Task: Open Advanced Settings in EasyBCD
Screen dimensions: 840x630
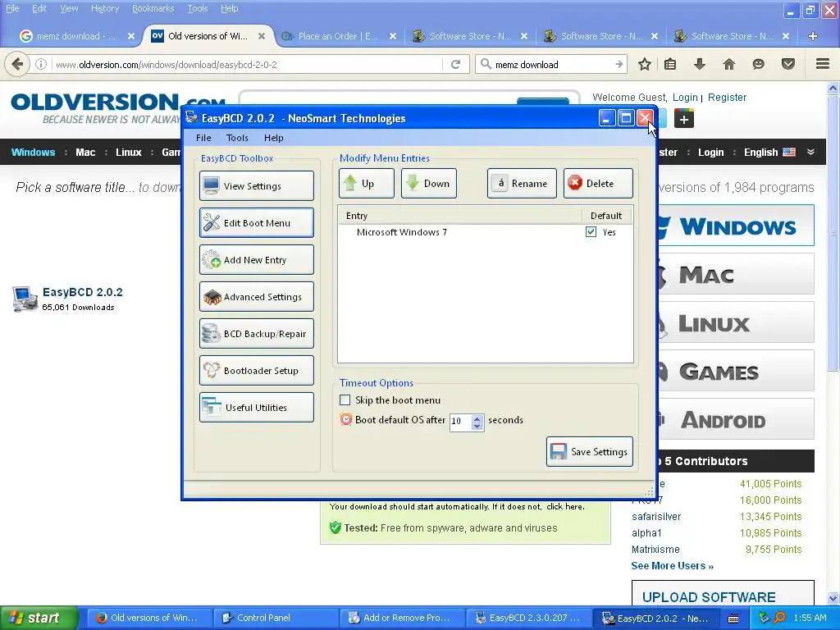Action: (x=257, y=297)
